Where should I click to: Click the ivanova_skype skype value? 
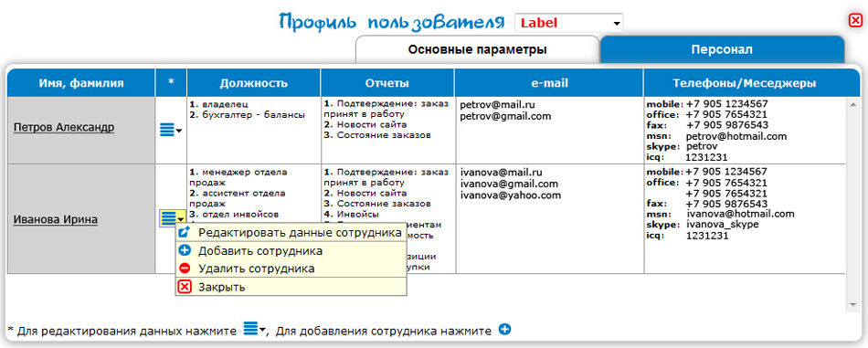pos(723,224)
